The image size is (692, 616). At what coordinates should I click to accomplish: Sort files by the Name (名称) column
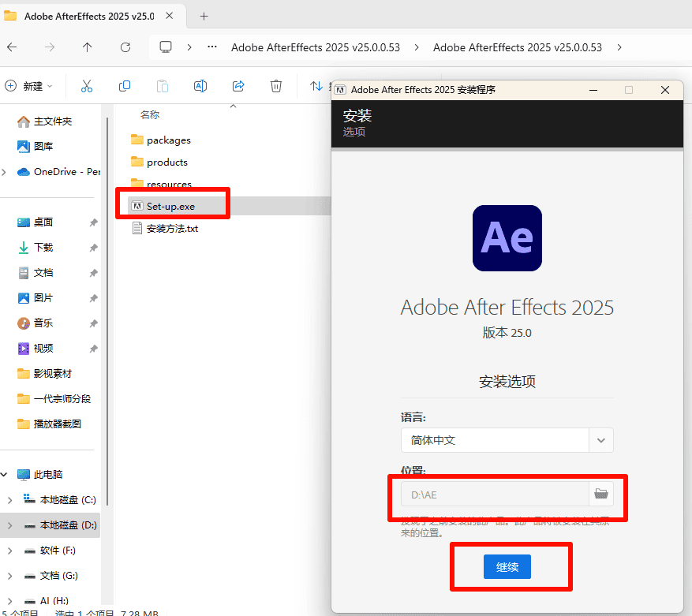[150, 114]
